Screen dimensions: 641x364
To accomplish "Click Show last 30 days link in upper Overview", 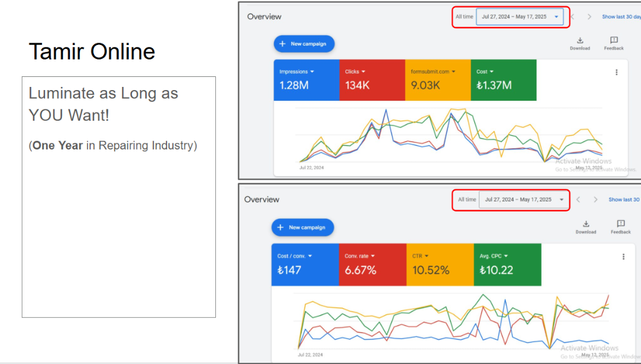I will pos(622,17).
